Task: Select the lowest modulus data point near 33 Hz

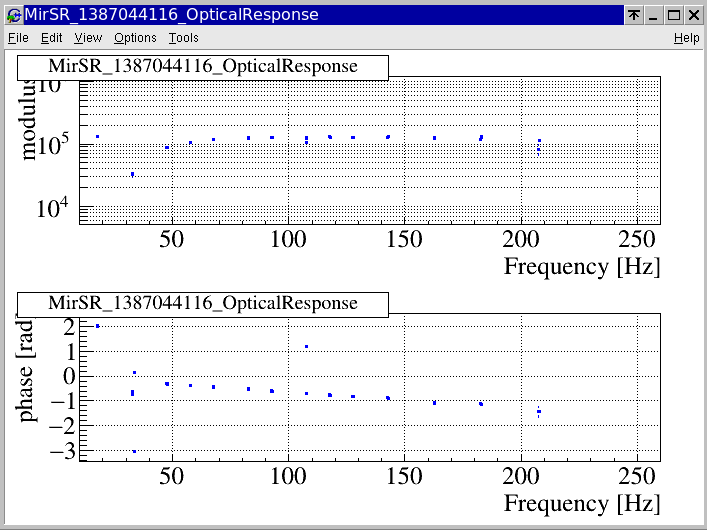Action: pos(132,174)
